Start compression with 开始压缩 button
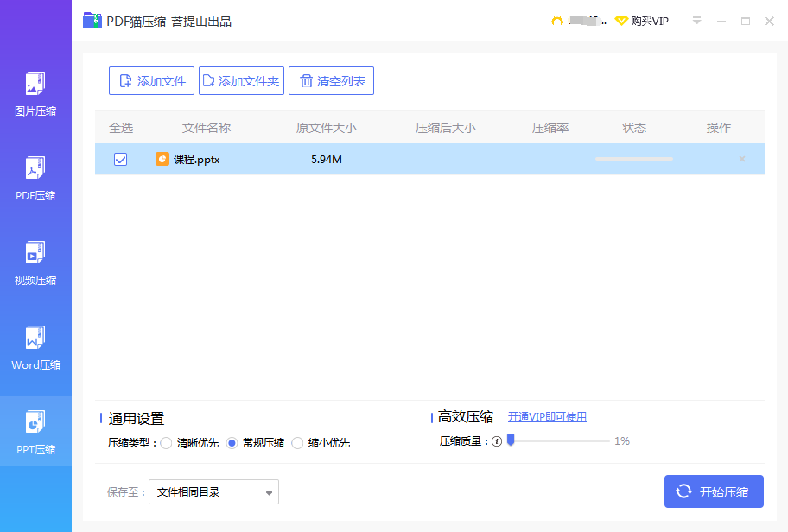The height and width of the screenshot is (532, 788). coord(714,491)
